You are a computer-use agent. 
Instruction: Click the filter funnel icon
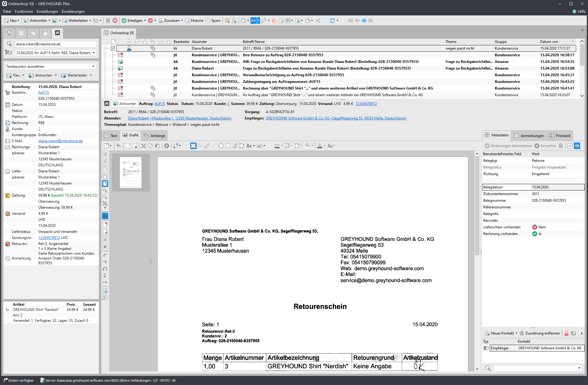click(9, 33)
